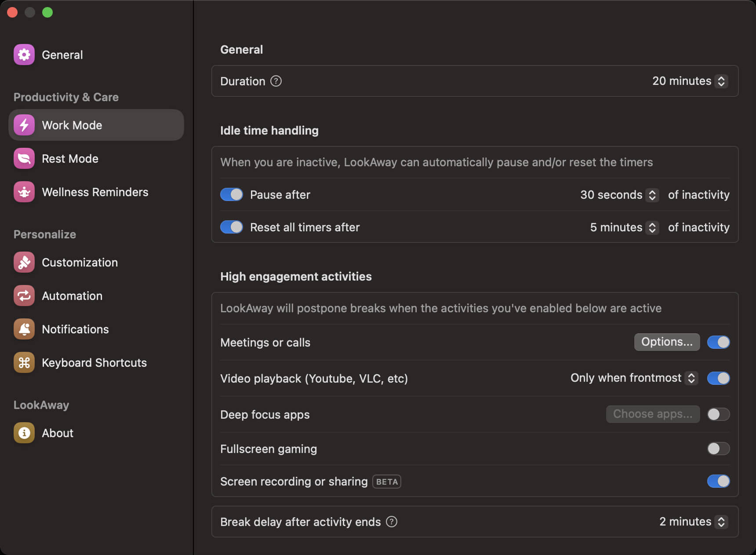The width and height of the screenshot is (756, 555).
Task: Turn off Meetings or calls toggle
Action: tap(718, 342)
